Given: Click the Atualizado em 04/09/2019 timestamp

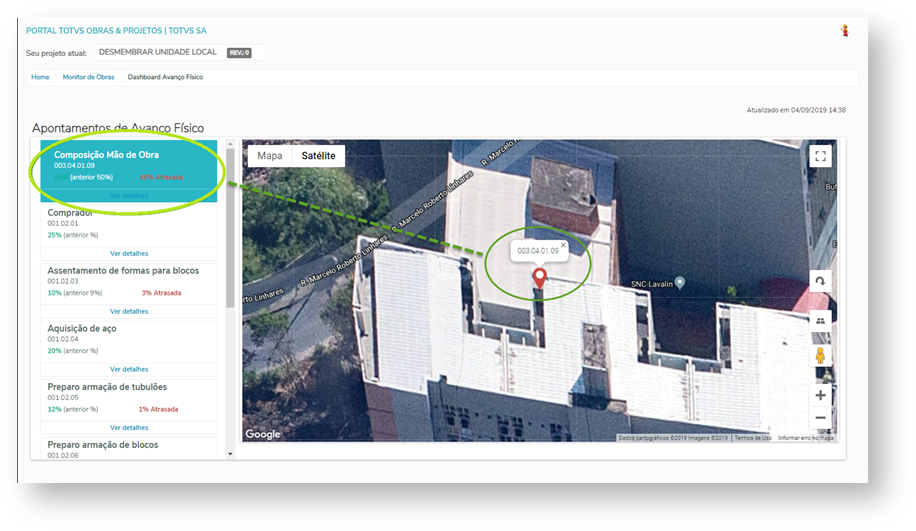Looking at the screenshot, I should click(796, 110).
